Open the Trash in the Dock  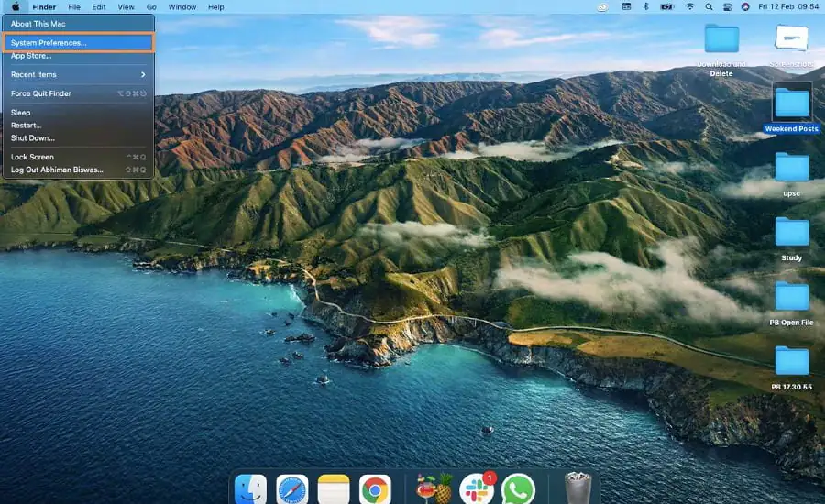click(x=577, y=489)
